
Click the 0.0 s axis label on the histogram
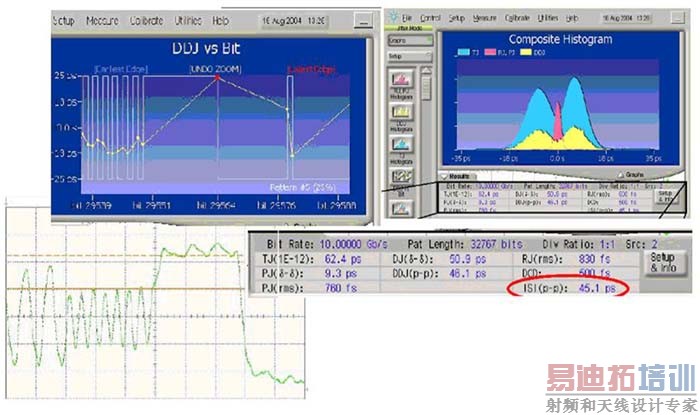557,158
